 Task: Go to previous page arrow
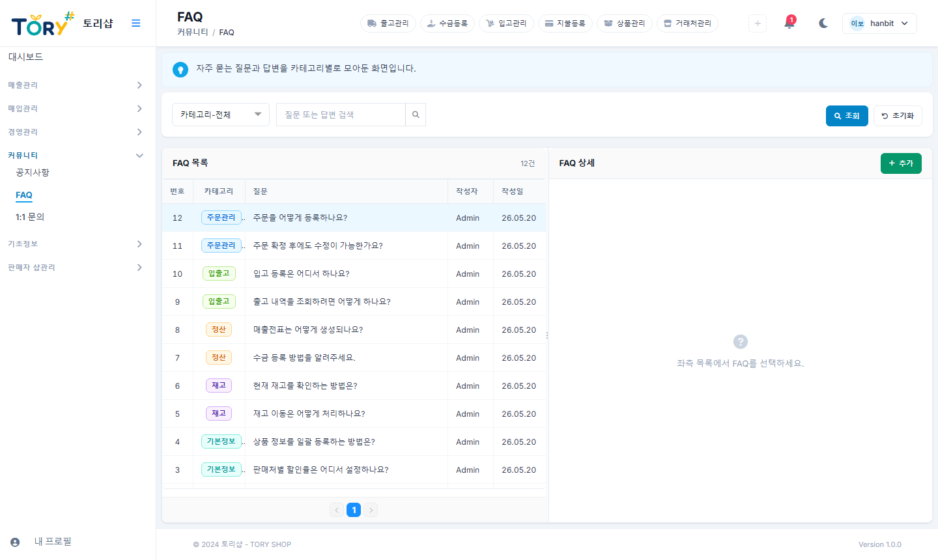click(337, 510)
